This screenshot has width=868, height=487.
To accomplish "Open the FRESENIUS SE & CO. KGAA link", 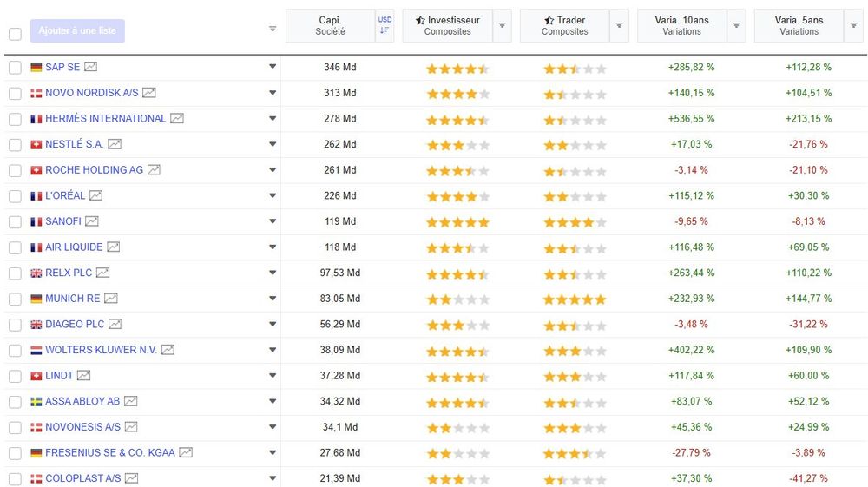I will 110,453.
